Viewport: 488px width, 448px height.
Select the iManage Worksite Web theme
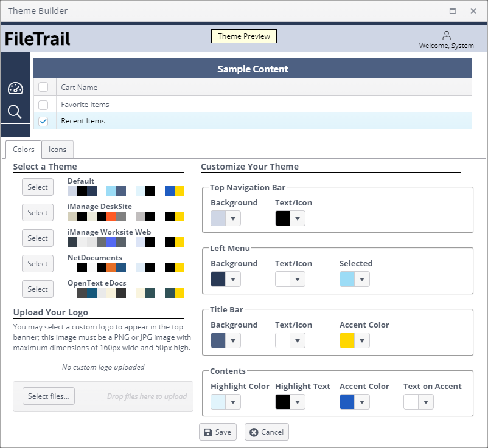38,238
